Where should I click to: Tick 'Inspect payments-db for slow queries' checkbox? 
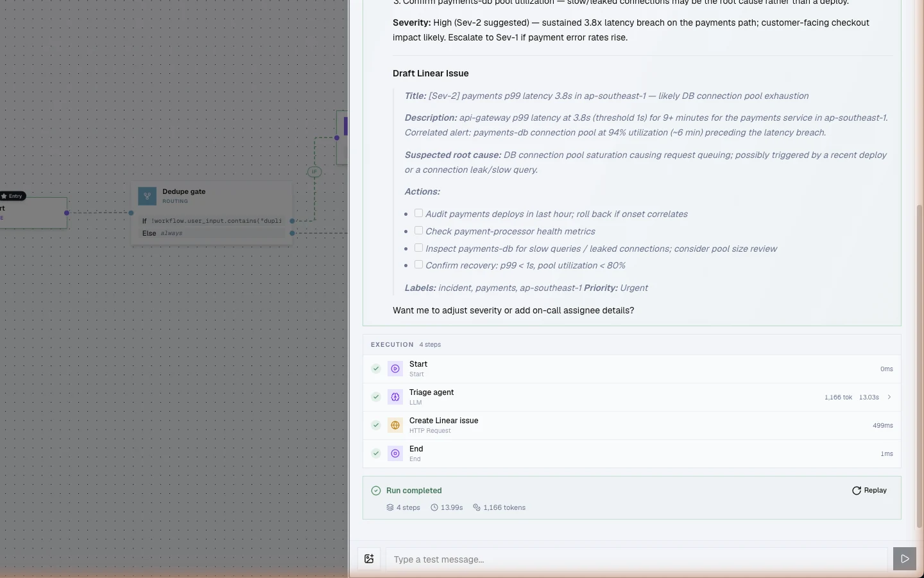click(418, 248)
